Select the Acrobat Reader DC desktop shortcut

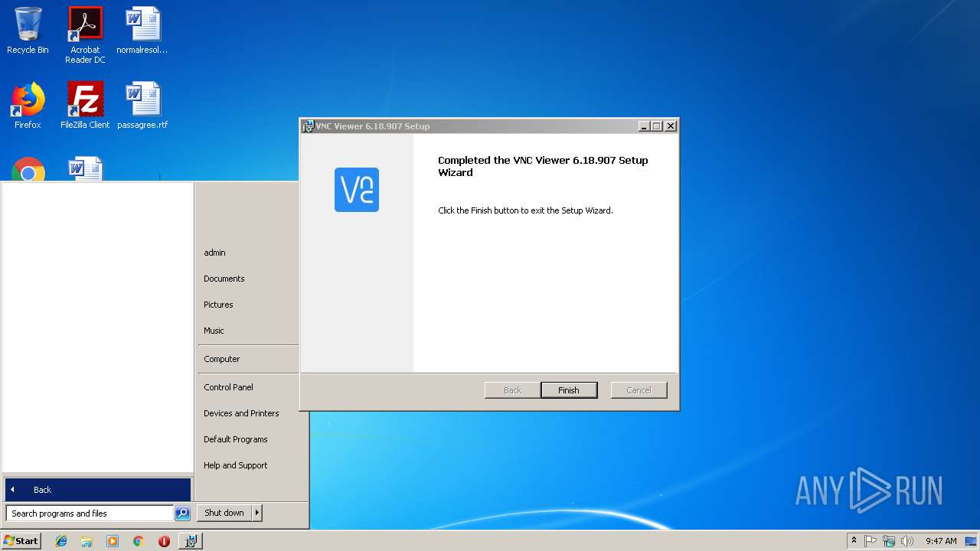(x=85, y=35)
